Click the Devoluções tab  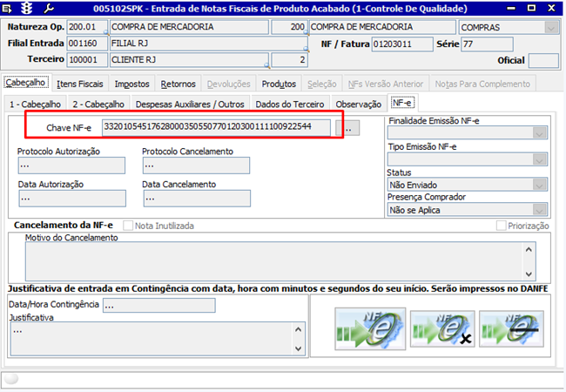228,84
